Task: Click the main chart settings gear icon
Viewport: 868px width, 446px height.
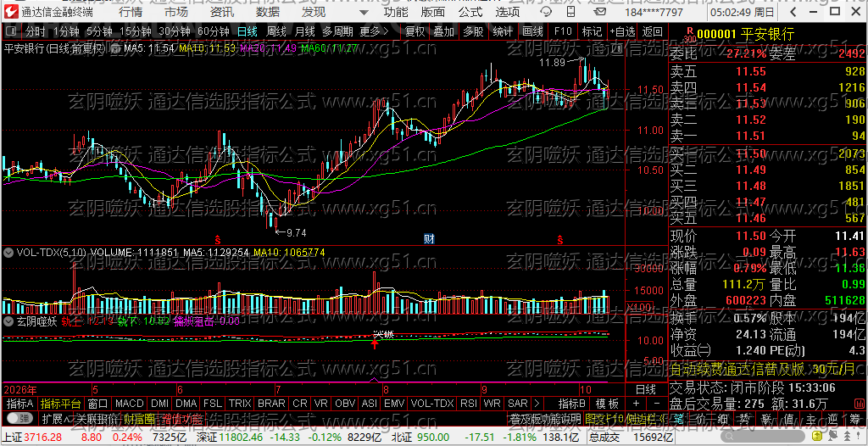Action: click(x=116, y=49)
